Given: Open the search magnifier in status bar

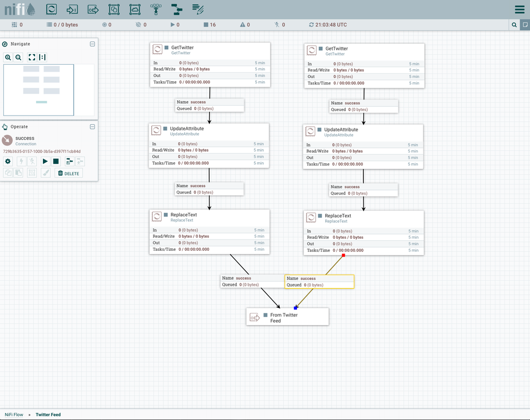Looking at the screenshot, I should 514,25.
